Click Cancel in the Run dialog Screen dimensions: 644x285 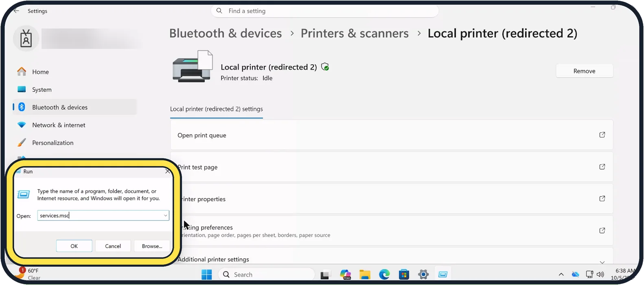(x=113, y=246)
